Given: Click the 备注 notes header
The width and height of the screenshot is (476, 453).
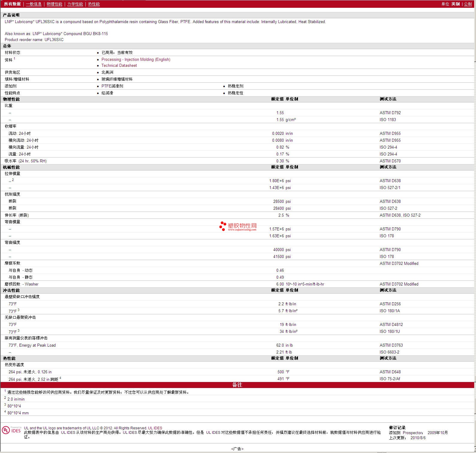Looking at the screenshot, I should click(x=237, y=385).
